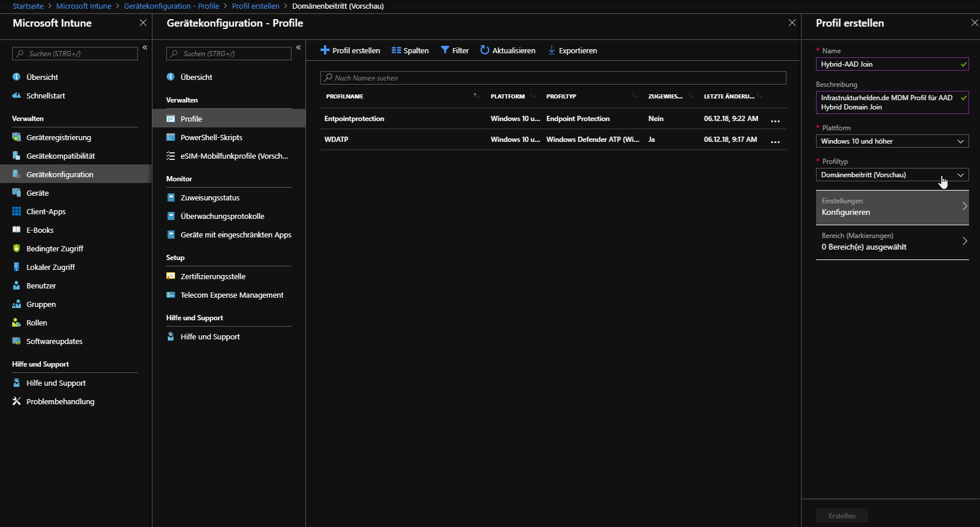
Task: Open Zuweisungsstatus icon
Action: (170, 197)
